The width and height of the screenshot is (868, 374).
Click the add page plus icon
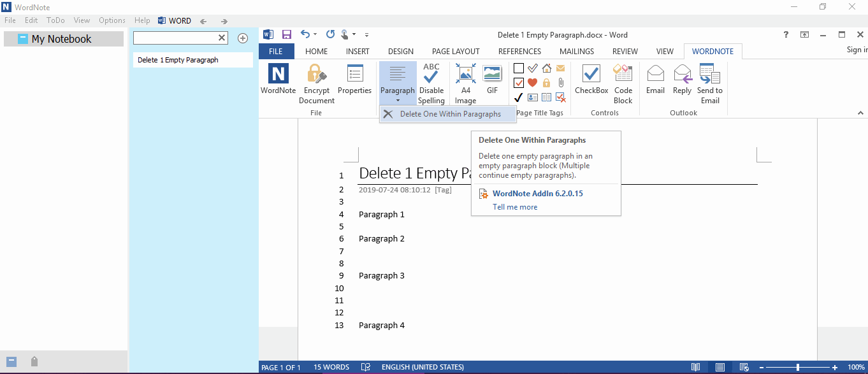click(x=243, y=38)
